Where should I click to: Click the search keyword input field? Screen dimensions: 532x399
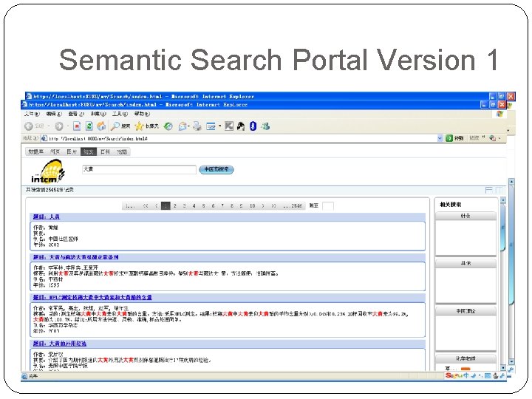click(139, 169)
